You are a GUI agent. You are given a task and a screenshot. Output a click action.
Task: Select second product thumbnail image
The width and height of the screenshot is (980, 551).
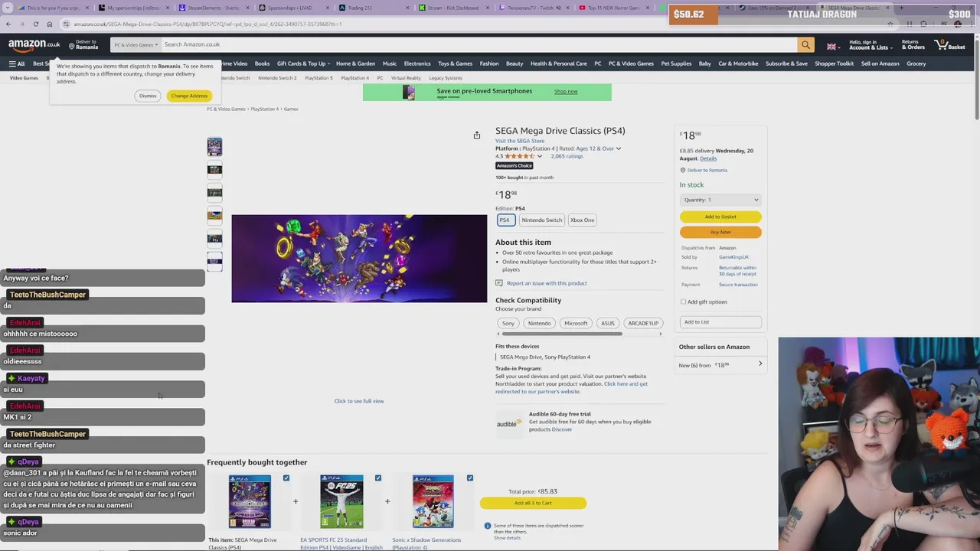point(214,170)
